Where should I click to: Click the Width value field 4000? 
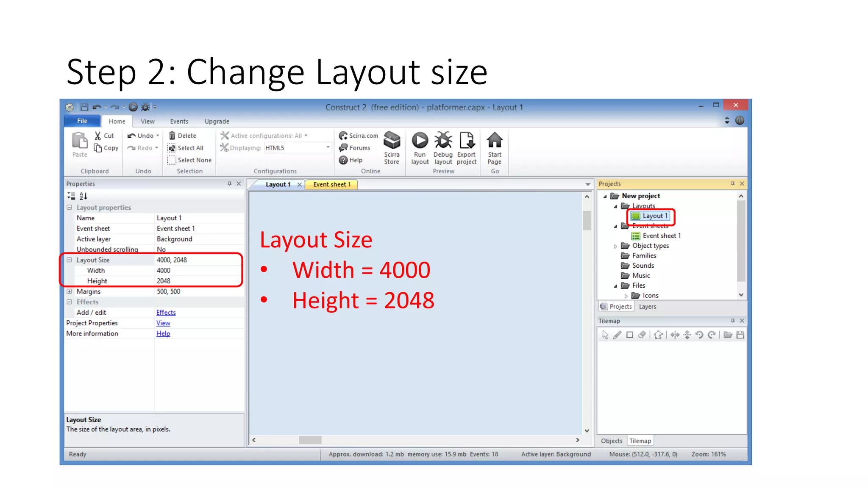click(199, 271)
